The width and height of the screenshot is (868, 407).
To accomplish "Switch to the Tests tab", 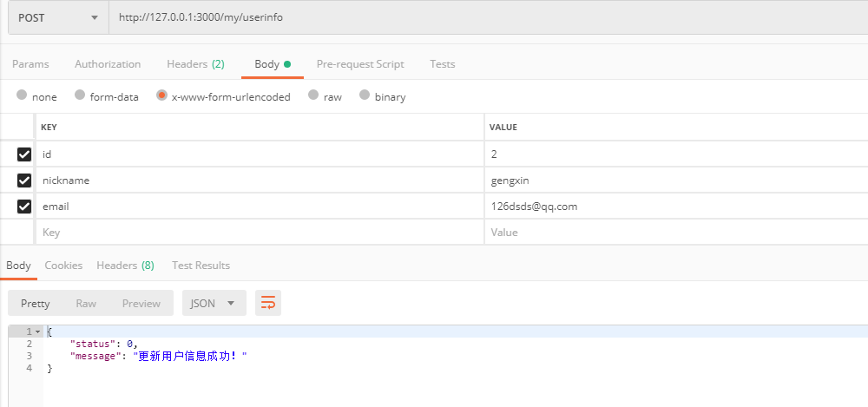I will click(443, 64).
